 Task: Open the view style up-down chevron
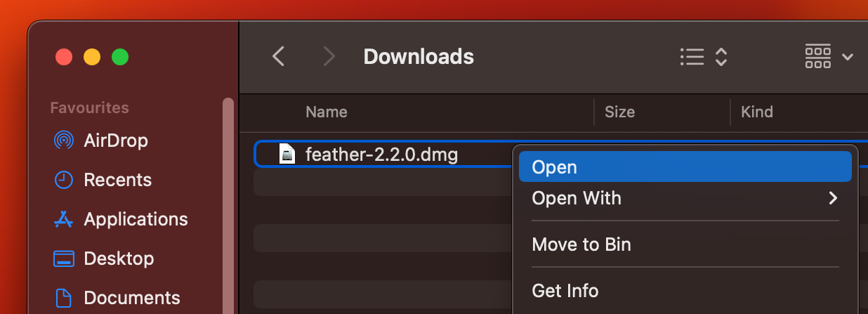point(721,57)
